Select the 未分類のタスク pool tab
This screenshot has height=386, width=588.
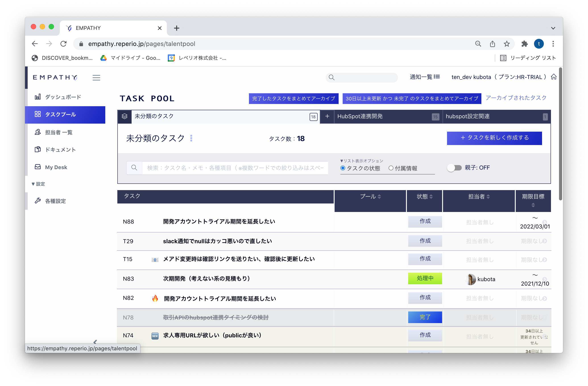tap(226, 116)
